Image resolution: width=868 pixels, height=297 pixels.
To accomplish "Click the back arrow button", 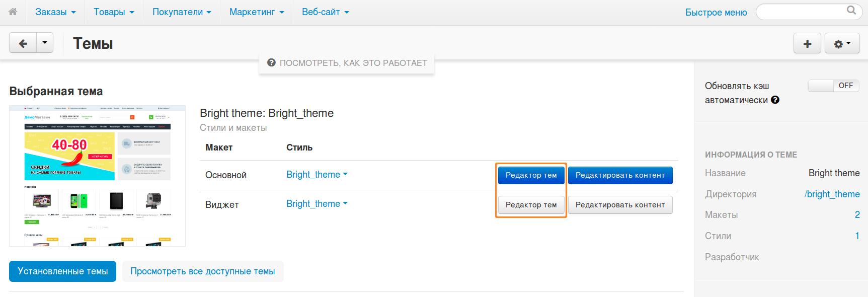I will (x=23, y=44).
